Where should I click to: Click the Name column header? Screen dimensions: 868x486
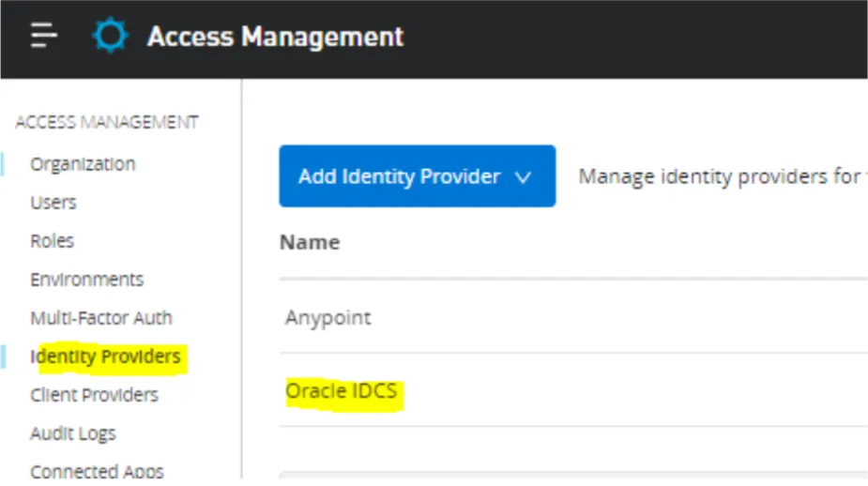click(310, 242)
